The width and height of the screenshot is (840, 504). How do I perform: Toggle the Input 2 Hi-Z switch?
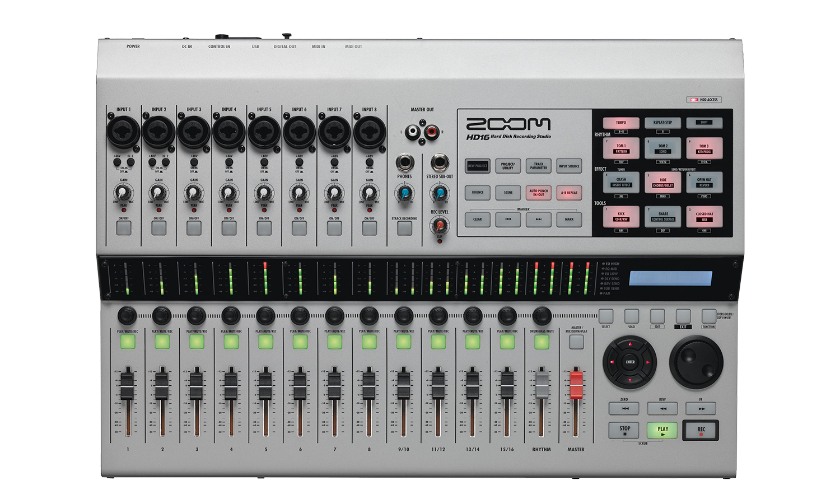pyautogui.click(x=166, y=162)
